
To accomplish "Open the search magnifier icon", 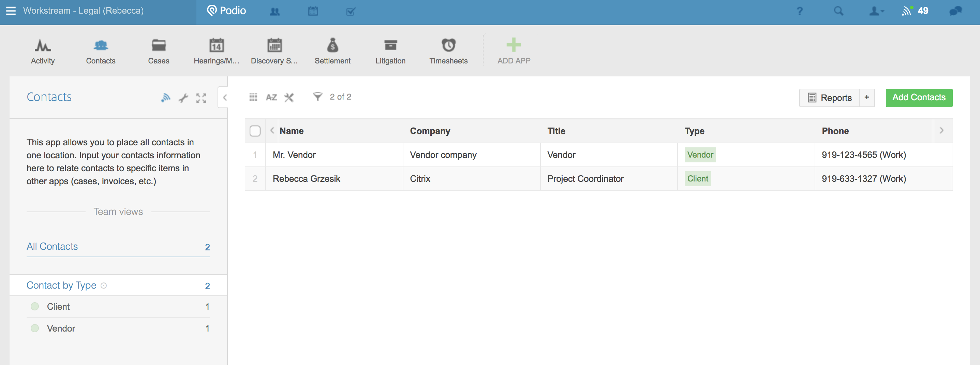I will tap(838, 11).
